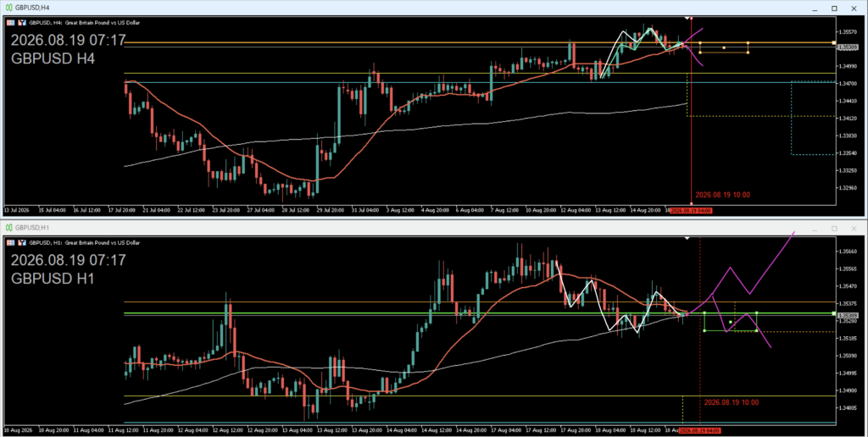Select the red 2026.08.19 04:00 label on H4 time axis
The width and height of the screenshot is (868, 437).
pyautogui.click(x=691, y=211)
